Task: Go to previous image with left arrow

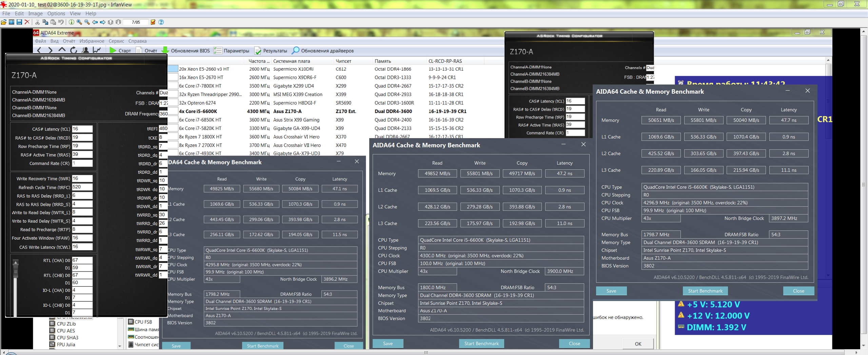Action: pyautogui.click(x=95, y=22)
